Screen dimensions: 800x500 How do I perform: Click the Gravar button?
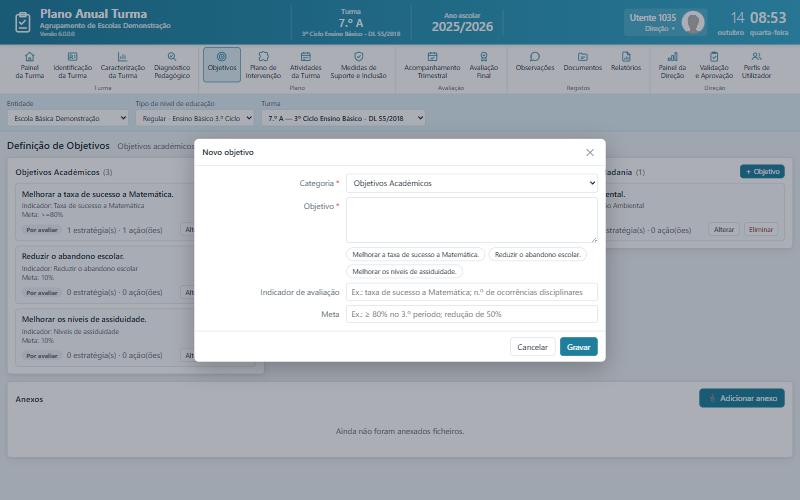(x=579, y=347)
